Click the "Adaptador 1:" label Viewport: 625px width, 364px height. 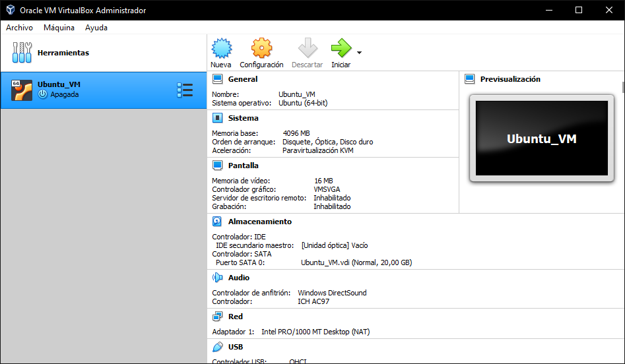[233, 332]
